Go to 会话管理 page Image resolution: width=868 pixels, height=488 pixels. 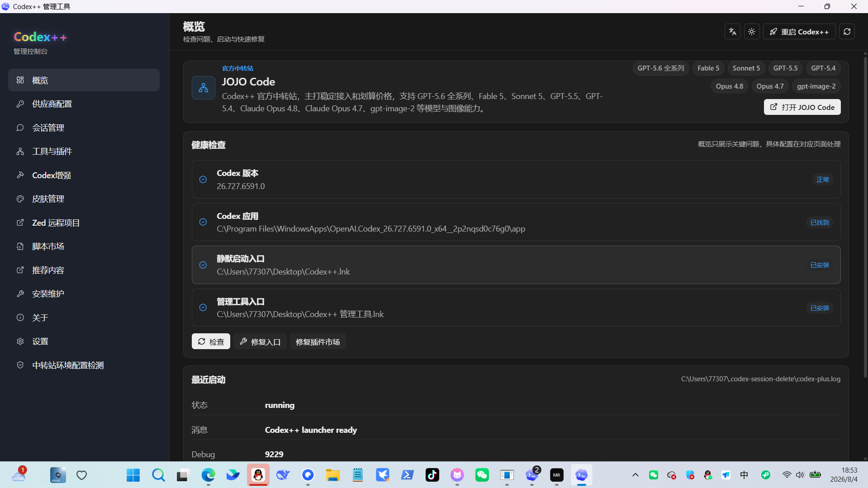[x=84, y=128]
